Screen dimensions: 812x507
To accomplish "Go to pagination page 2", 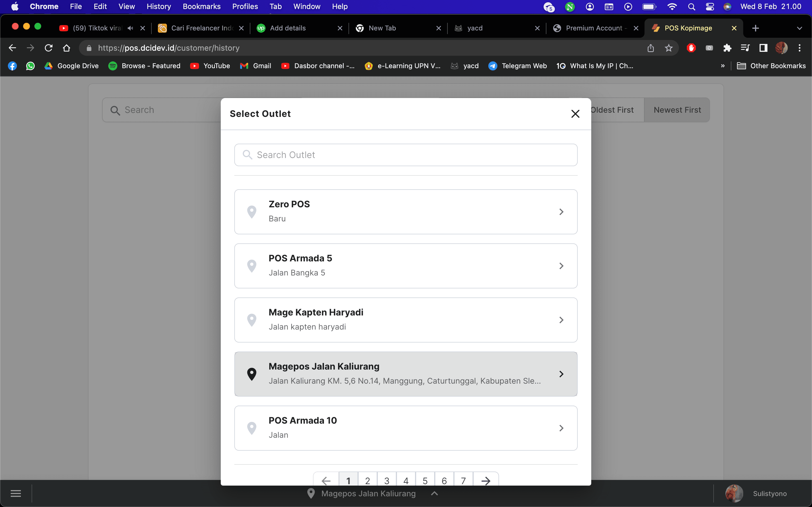I will pyautogui.click(x=367, y=481).
